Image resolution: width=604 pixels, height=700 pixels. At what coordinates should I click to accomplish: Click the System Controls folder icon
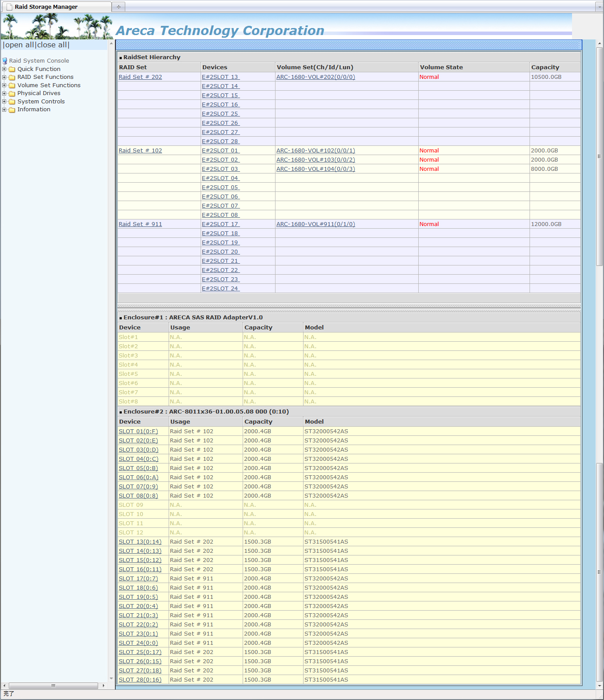[12, 102]
